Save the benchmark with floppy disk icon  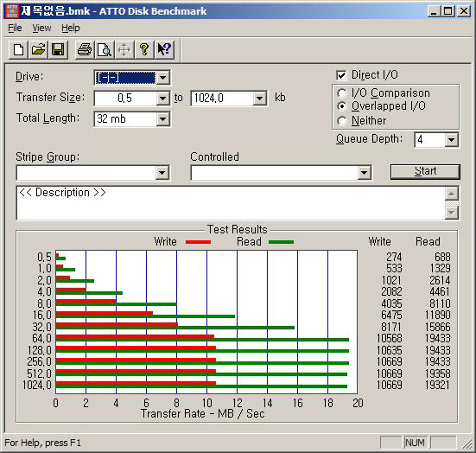coord(58,49)
